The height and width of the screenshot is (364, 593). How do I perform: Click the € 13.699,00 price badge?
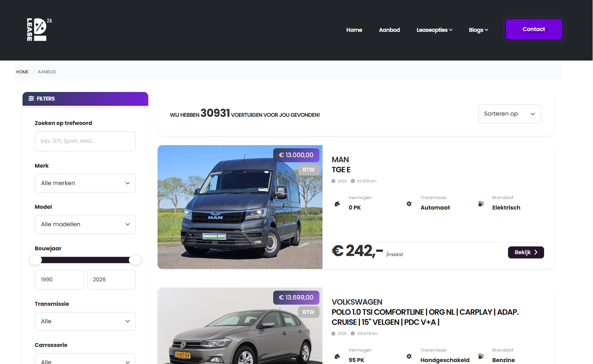296,297
